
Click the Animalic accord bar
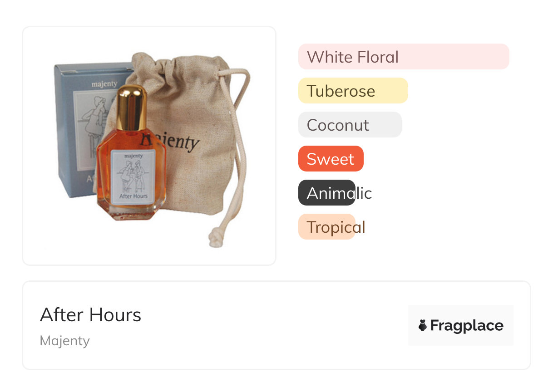point(327,193)
